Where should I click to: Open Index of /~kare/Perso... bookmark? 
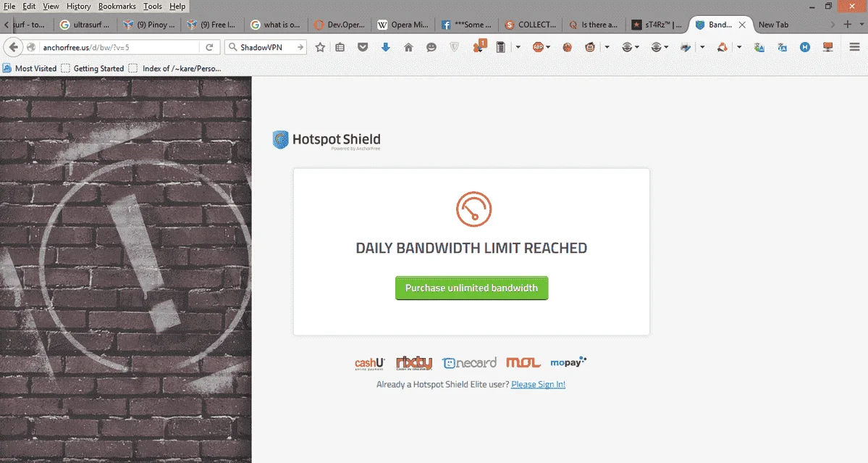175,68
